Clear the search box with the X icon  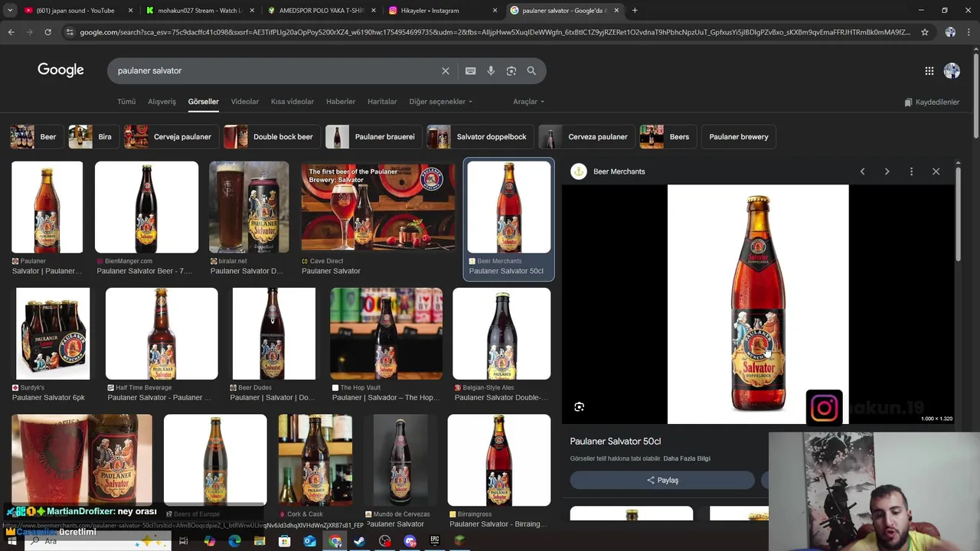(x=446, y=70)
